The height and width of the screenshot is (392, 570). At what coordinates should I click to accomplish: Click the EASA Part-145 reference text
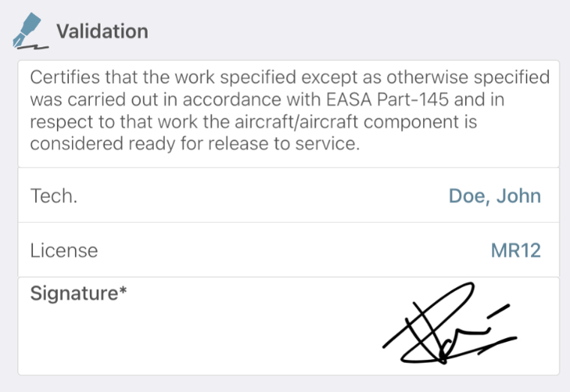[387, 100]
